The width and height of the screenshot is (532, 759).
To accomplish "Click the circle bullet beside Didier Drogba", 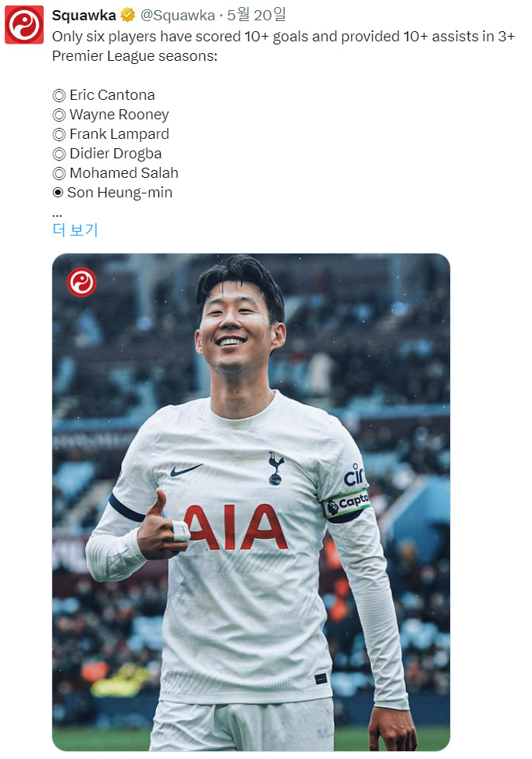I will coord(59,154).
